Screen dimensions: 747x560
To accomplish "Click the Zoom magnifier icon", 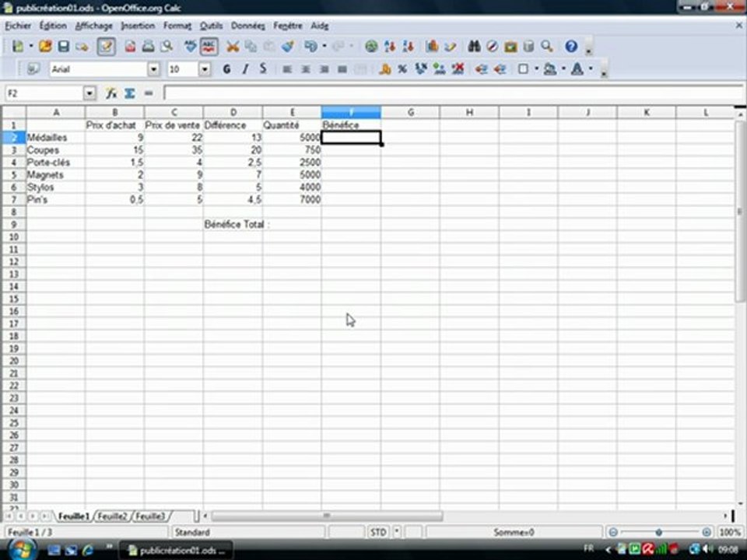I will click(547, 46).
